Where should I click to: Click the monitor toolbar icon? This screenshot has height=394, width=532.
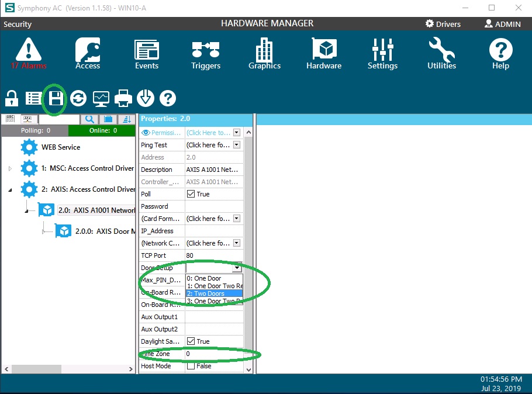101,99
